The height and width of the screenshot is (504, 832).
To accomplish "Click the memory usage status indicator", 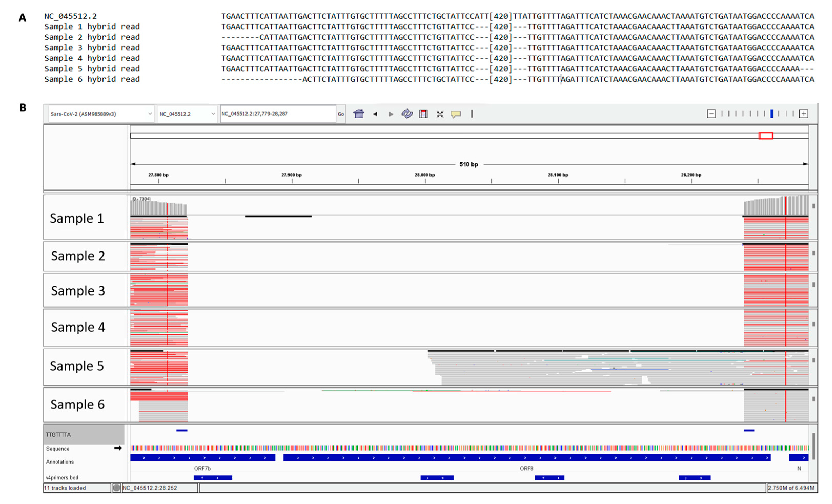I will tap(791, 488).
